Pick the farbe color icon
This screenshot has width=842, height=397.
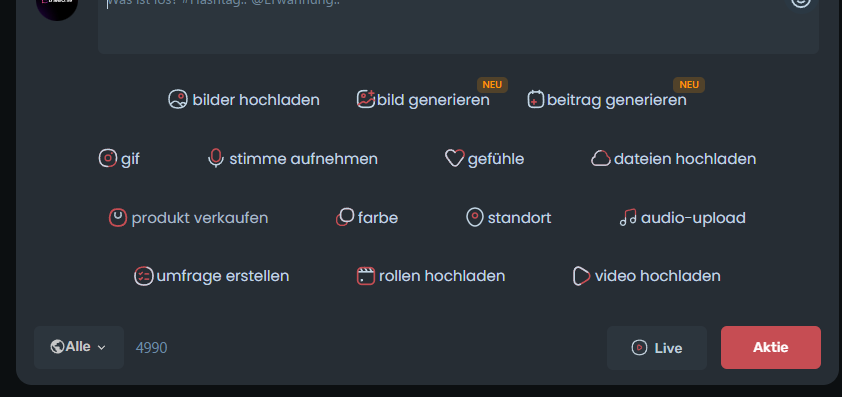(x=345, y=218)
